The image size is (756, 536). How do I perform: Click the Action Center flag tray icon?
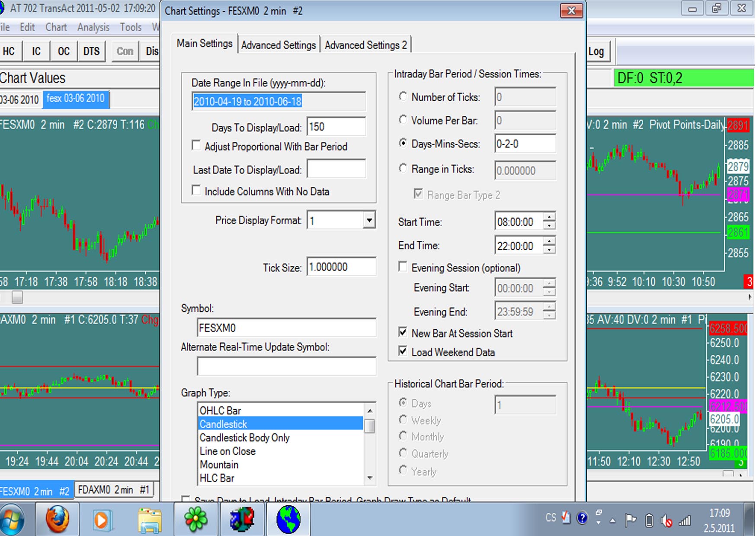pyautogui.click(x=631, y=520)
